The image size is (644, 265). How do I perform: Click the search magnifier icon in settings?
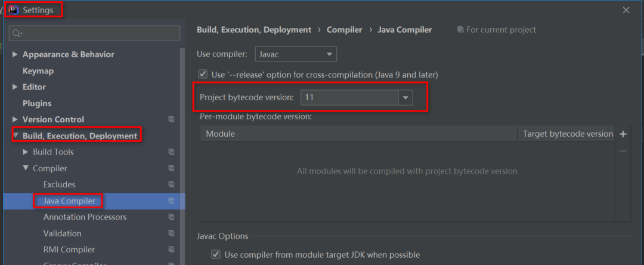pos(16,33)
